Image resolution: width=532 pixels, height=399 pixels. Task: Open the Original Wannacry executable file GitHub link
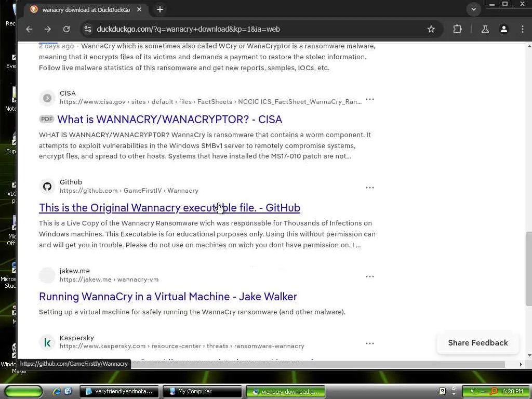point(169,208)
